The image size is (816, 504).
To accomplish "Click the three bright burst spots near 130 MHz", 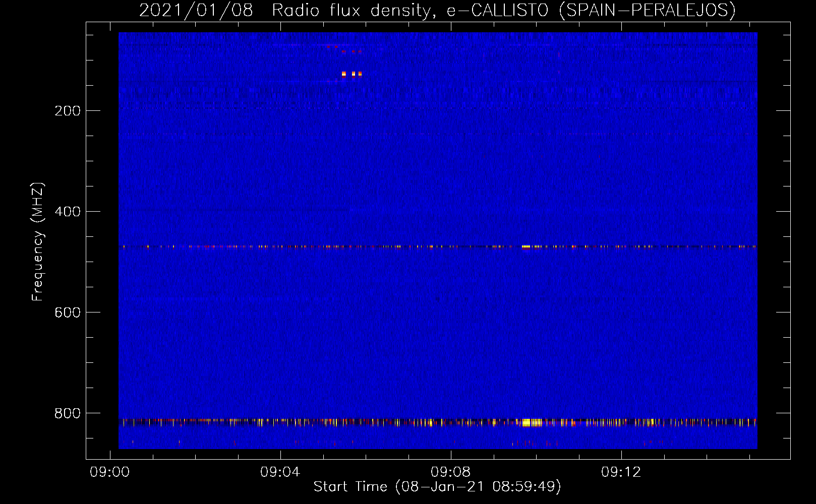I will click(352, 74).
